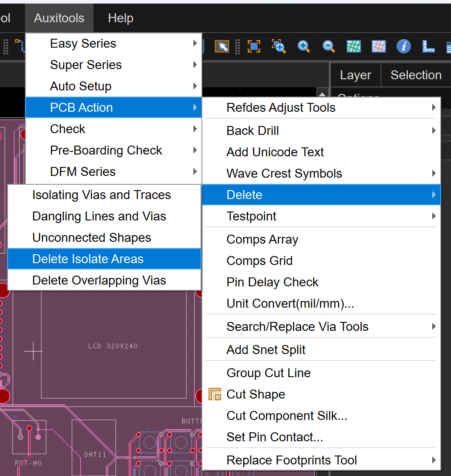Click the Zoom In magnifier icon
Screen dimensions: 451x476
tap(304, 46)
